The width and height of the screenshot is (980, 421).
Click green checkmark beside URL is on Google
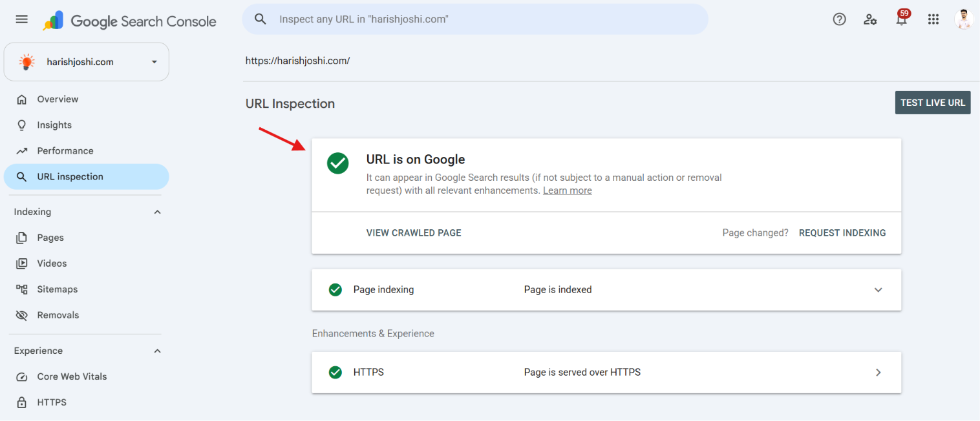(x=337, y=163)
